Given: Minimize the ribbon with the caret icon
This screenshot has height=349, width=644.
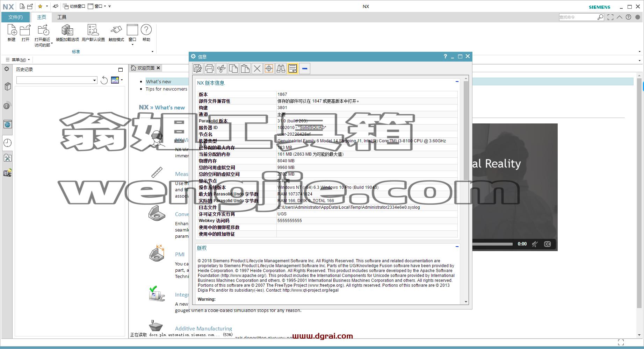Looking at the screenshot, I should (620, 17).
